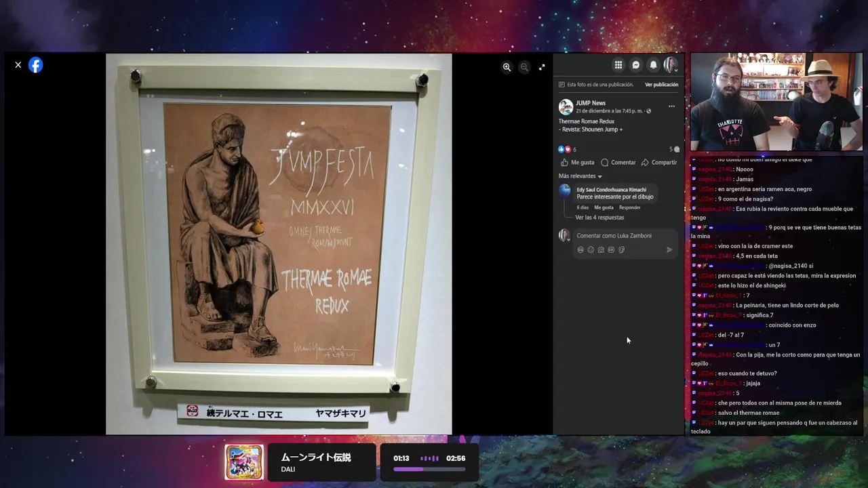
Task: Open JUMP News page avatar
Action: point(566,107)
